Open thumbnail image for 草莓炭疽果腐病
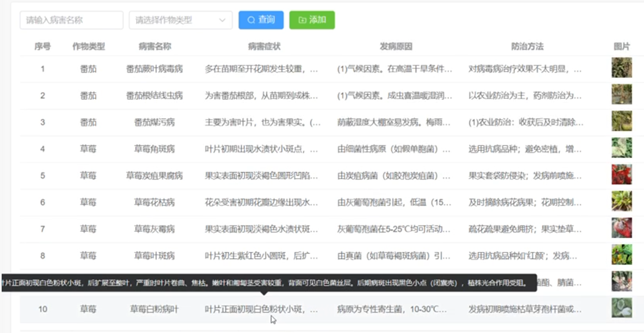 622,175
